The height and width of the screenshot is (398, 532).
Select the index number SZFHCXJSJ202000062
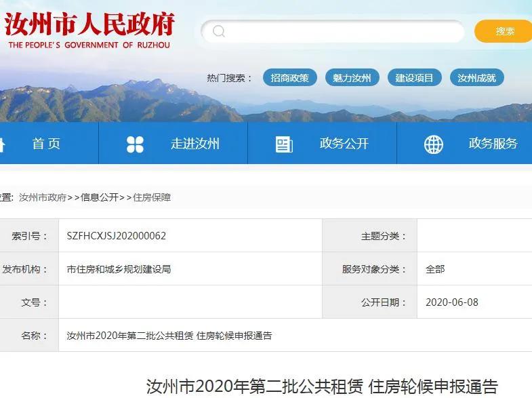click(x=117, y=236)
